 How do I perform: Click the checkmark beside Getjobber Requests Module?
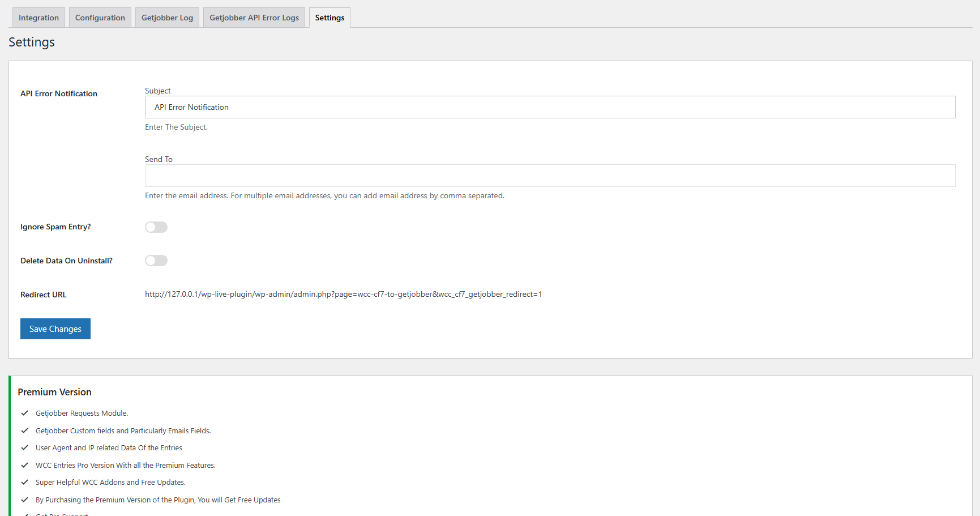click(x=24, y=413)
